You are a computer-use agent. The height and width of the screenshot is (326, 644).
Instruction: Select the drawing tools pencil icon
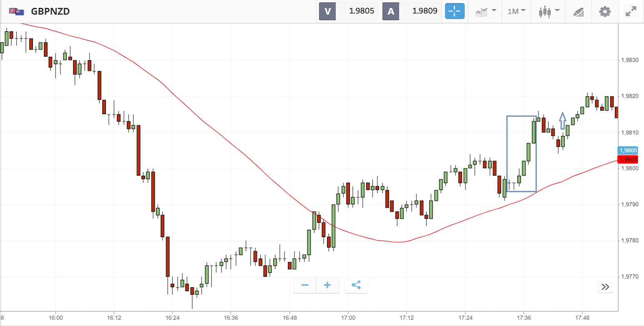click(x=578, y=12)
